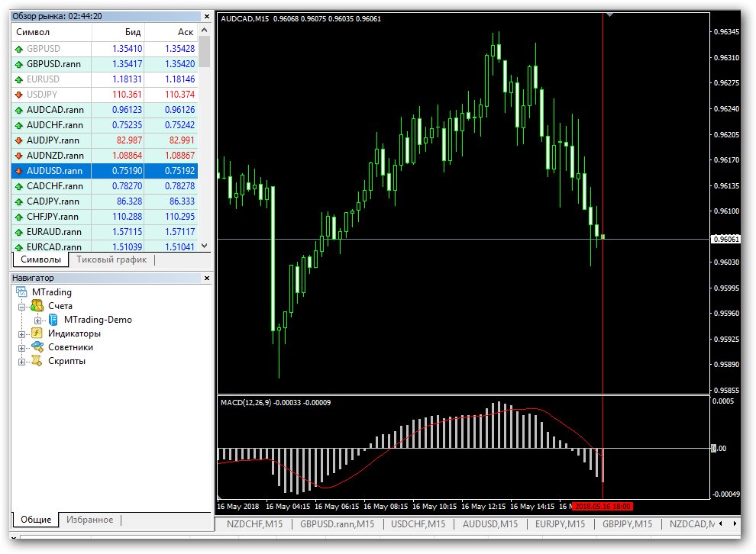Expand the MTrading-Demo node
The width and height of the screenshot is (756, 554).
tap(37, 320)
